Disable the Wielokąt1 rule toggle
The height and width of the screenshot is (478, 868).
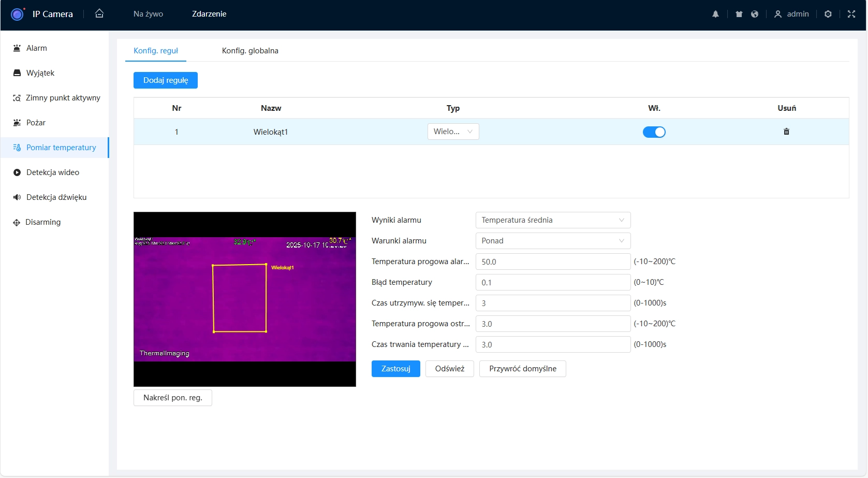pyautogui.click(x=654, y=132)
